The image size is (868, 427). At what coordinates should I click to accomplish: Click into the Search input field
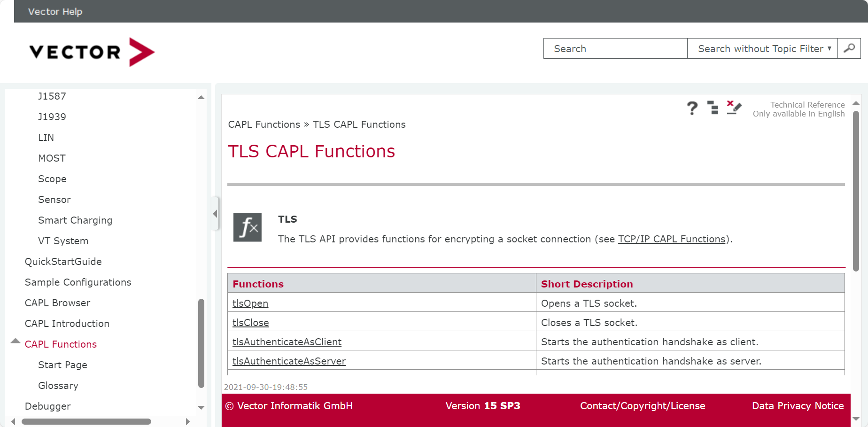click(x=615, y=48)
